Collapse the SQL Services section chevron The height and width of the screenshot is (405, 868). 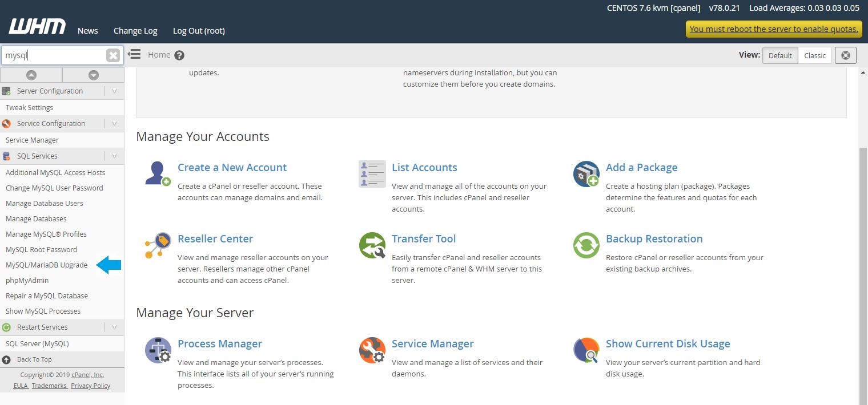click(x=114, y=156)
